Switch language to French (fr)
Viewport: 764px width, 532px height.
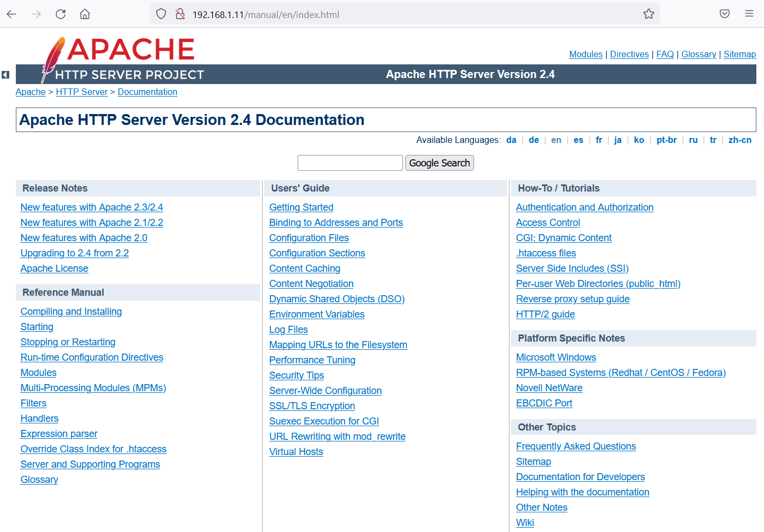pyautogui.click(x=599, y=140)
